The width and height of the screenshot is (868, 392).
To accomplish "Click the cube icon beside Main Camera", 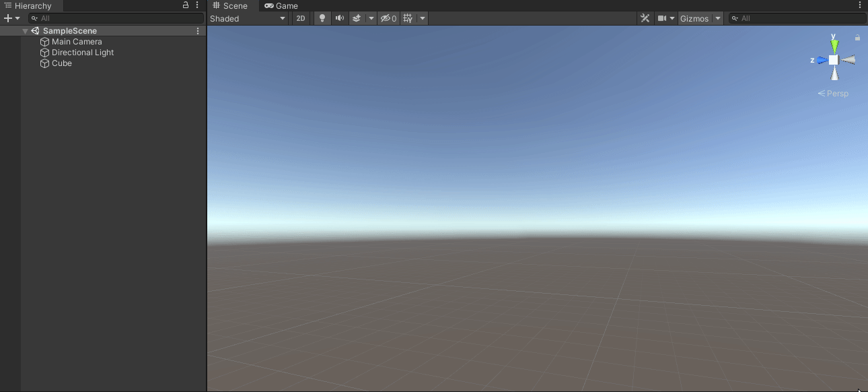I will point(45,42).
